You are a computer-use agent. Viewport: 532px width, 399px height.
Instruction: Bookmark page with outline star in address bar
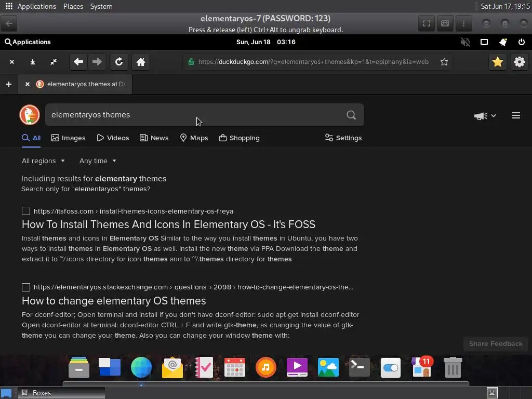[x=444, y=62]
